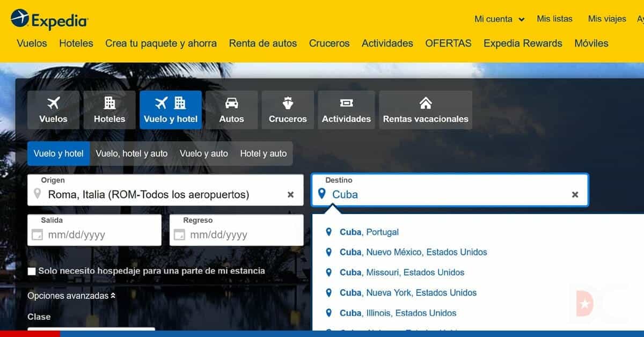
Task: Open the Mis listas link
Action: tap(554, 19)
